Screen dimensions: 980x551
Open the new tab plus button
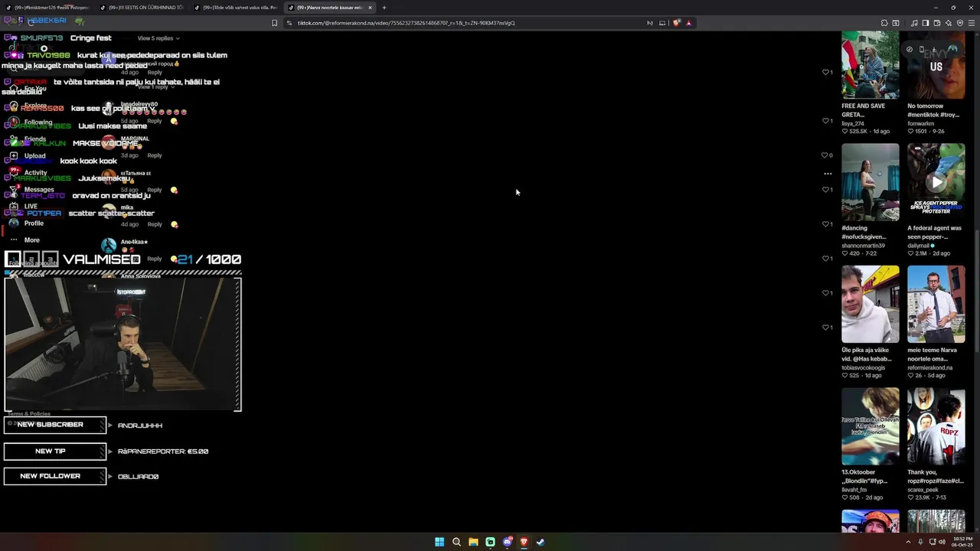click(384, 8)
